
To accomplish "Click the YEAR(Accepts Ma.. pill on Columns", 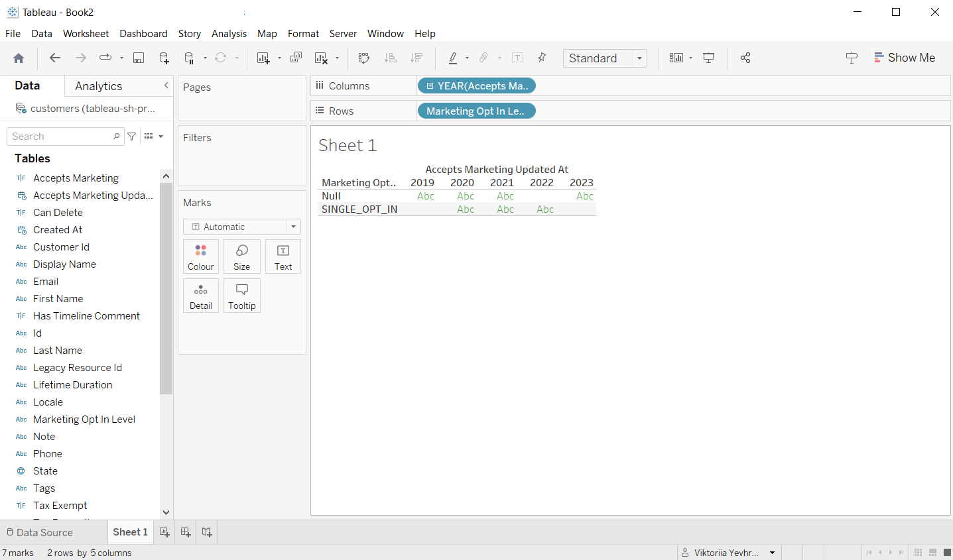I will [x=476, y=85].
